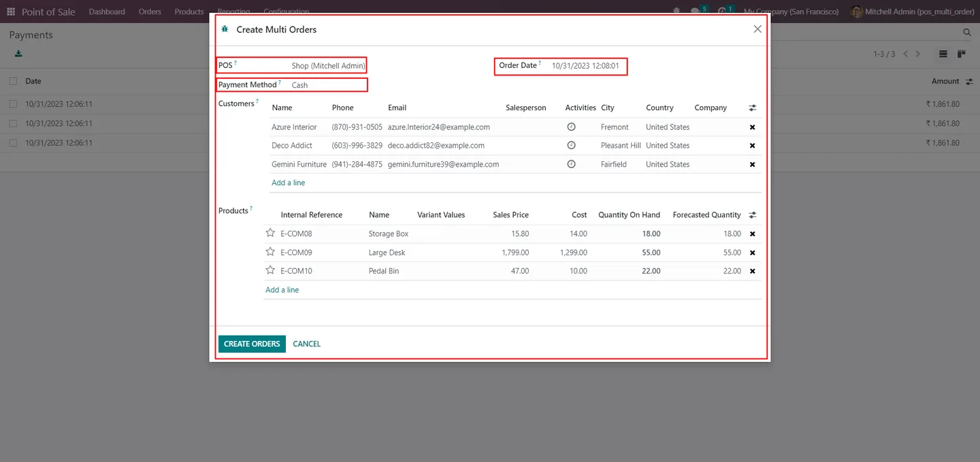Open activity clock for Azure Interior
Screen dimensions: 980x462
[x=572, y=127]
